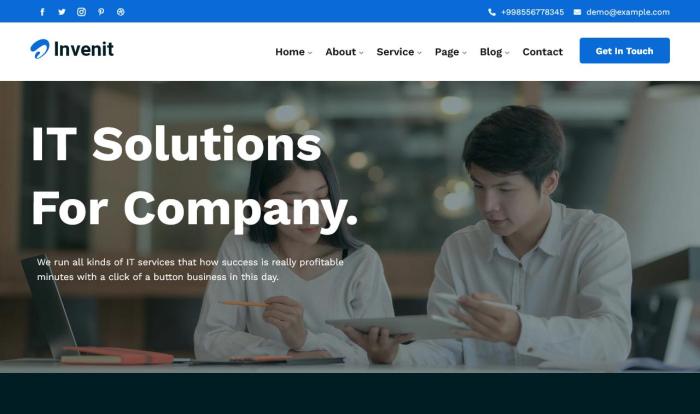This screenshot has width=700, height=414.
Task: Select the Service nav item
Action: (395, 52)
